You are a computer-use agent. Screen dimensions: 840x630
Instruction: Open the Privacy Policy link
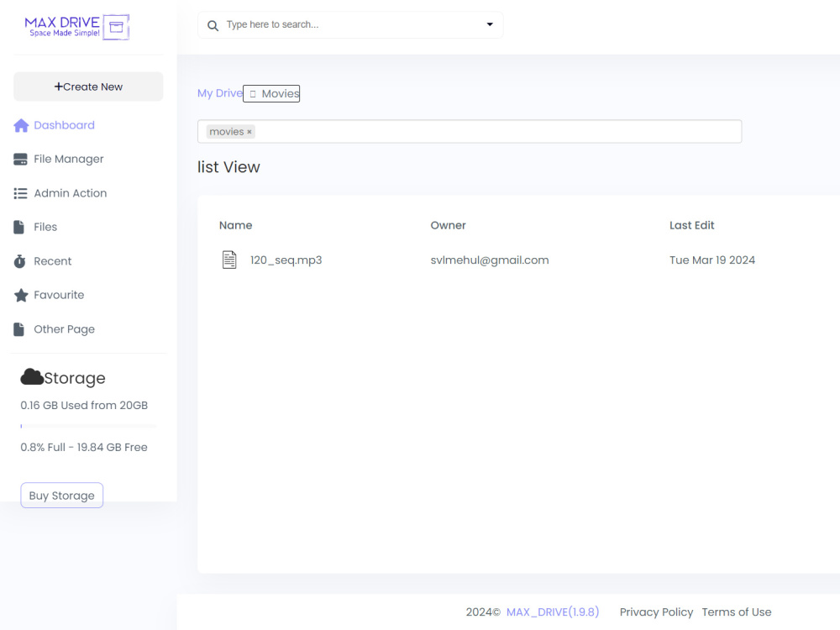(x=656, y=612)
